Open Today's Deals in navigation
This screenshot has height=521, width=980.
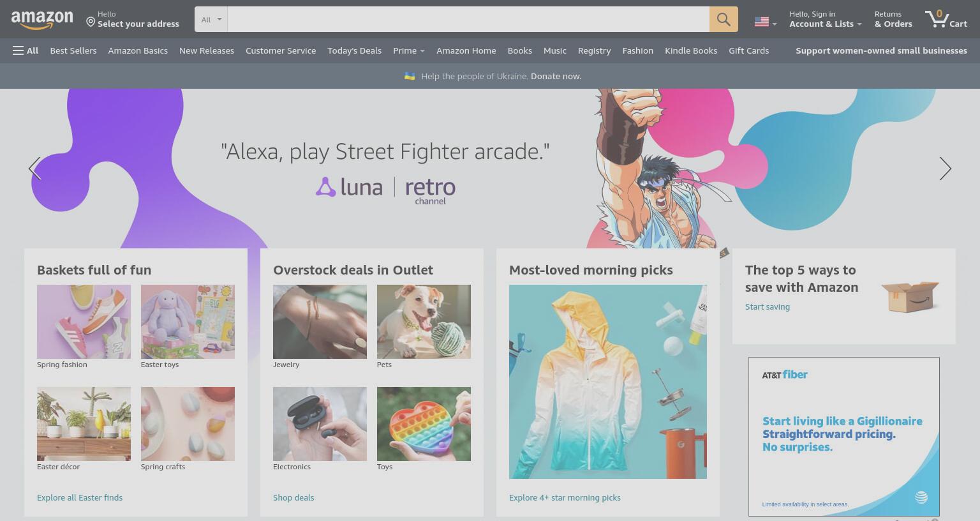point(354,50)
